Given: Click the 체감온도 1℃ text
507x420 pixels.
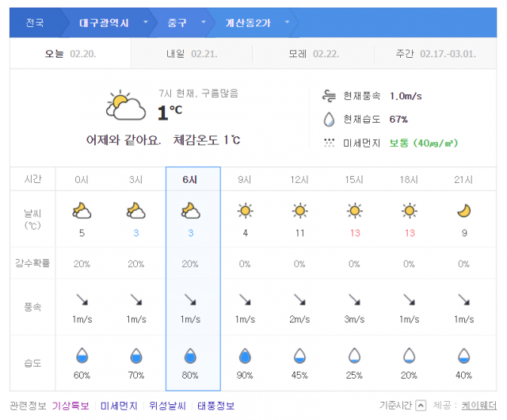Looking at the screenshot, I should (207, 139).
